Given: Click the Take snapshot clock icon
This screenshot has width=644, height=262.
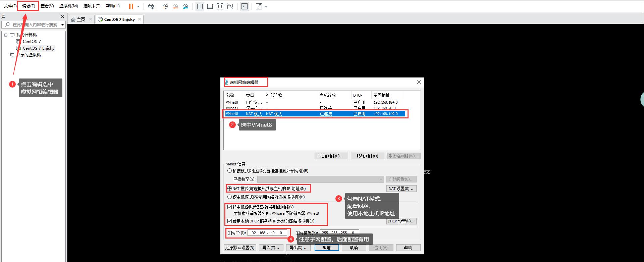Looking at the screenshot, I should 165,6.
